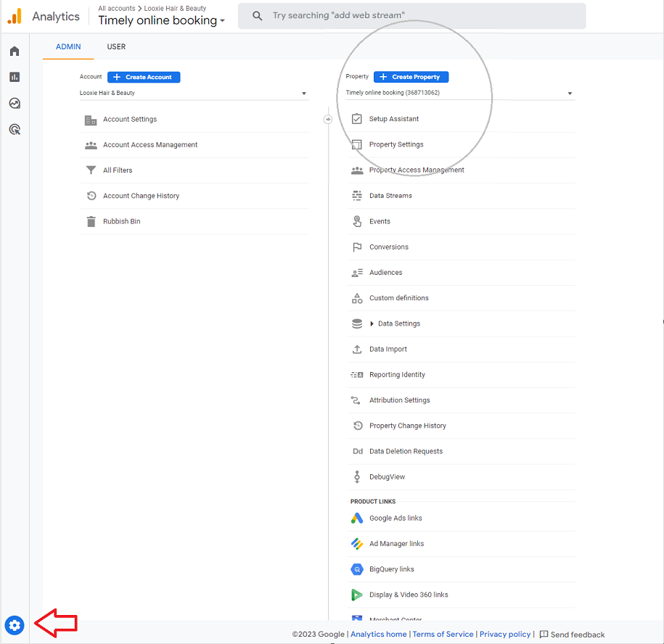
Task: Open Property Access Management
Action: pos(417,170)
